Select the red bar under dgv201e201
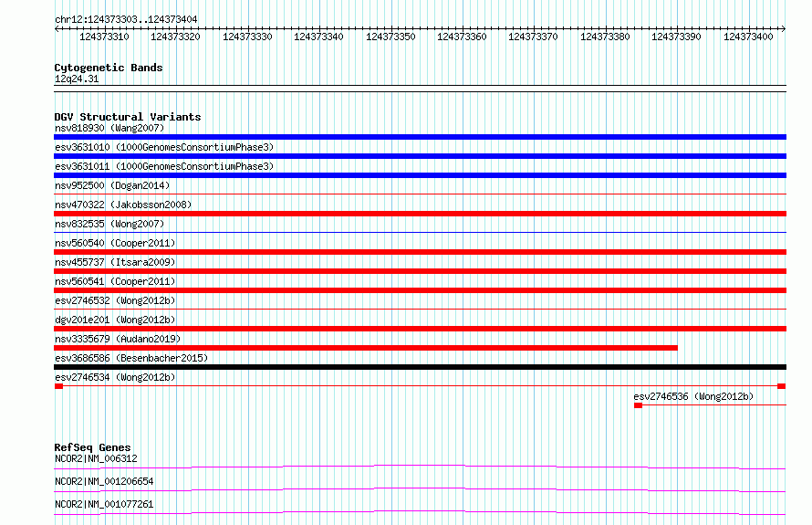This screenshot has height=525, width=812. coord(420,329)
